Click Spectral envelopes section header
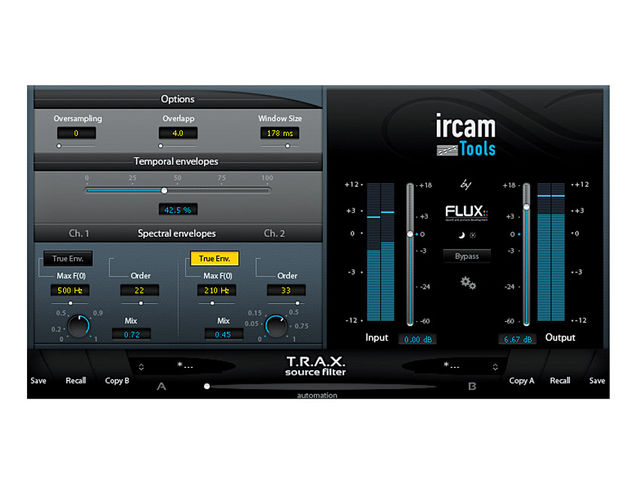The height and width of the screenshot is (480, 640). (177, 233)
